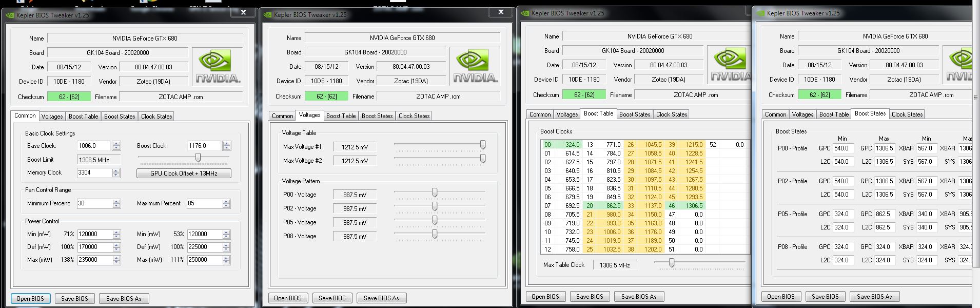Click Save BIOS in Boost States window
980x308 pixels.
pos(825,296)
